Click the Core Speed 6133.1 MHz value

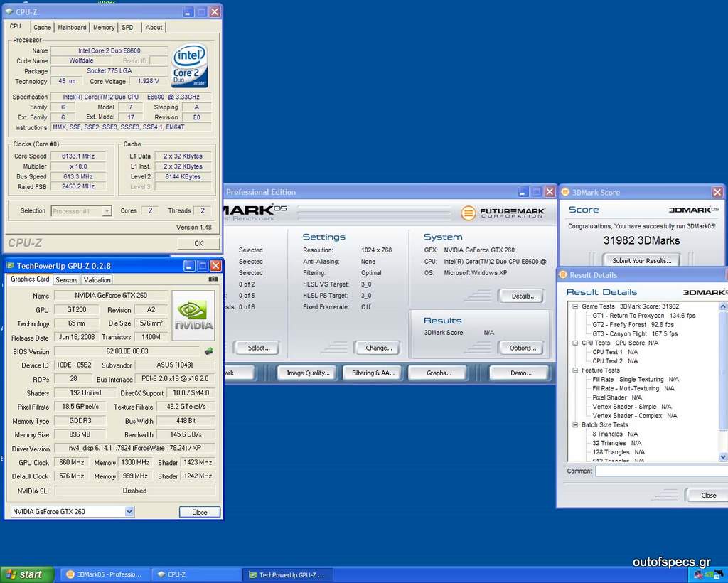point(78,156)
